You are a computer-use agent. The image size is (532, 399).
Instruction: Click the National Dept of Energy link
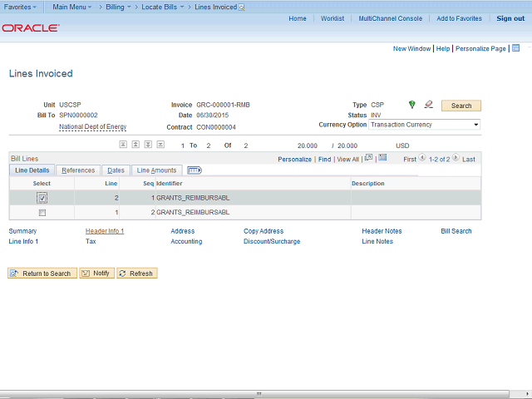[x=92, y=127]
